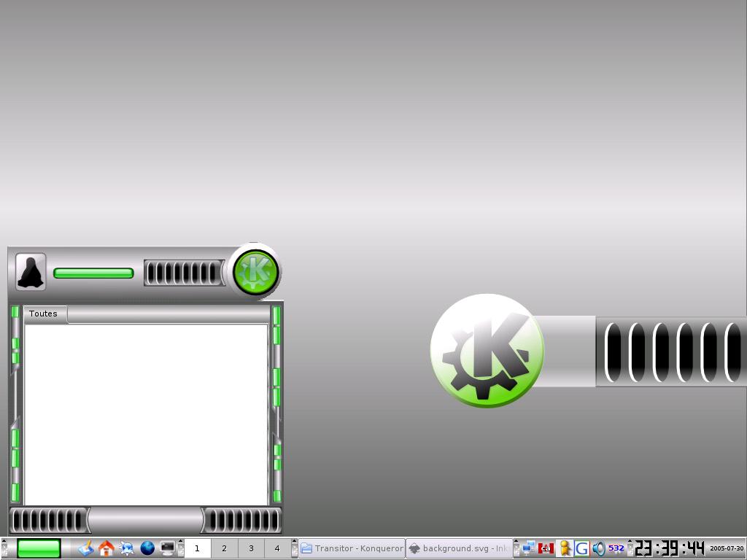
Task: Click the round green KDE logo in menu window
Action: click(x=256, y=272)
